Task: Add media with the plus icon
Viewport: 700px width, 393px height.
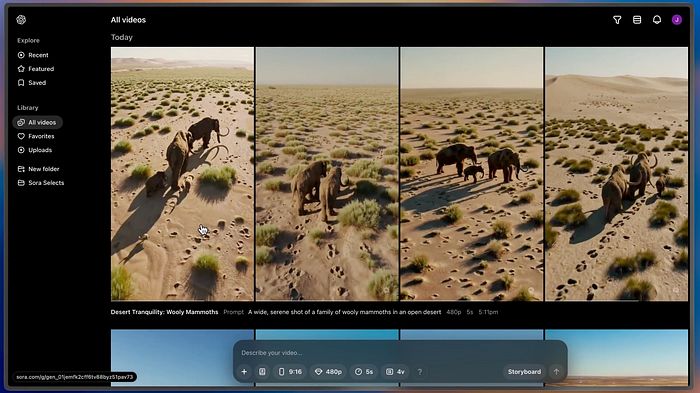Action: (x=244, y=372)
